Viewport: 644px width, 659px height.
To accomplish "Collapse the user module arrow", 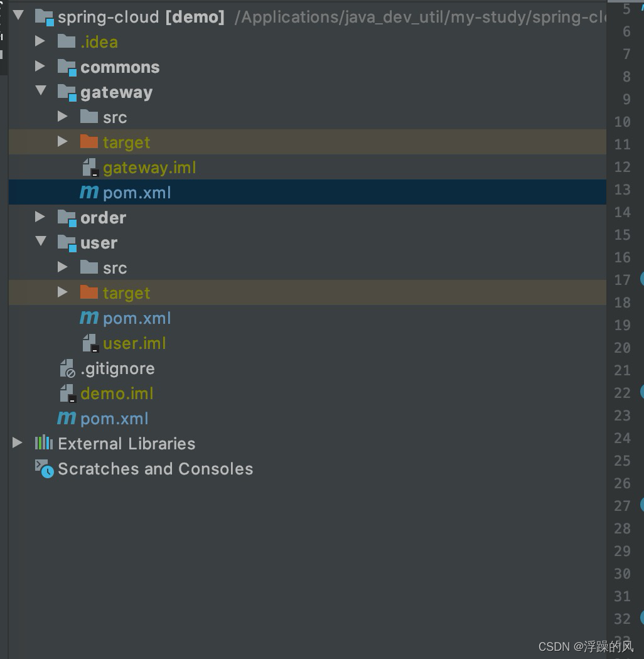I will 41,241.
